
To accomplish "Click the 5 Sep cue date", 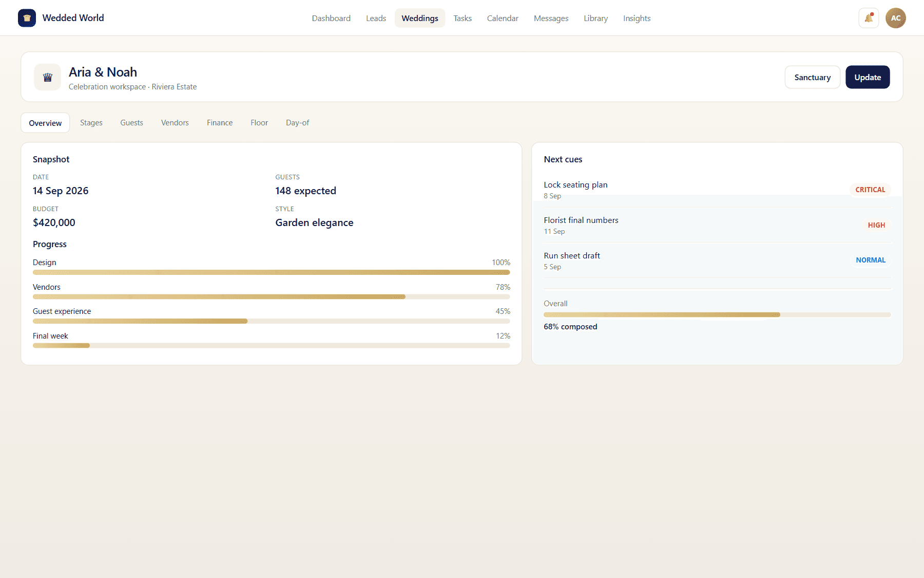I will 552,267.
